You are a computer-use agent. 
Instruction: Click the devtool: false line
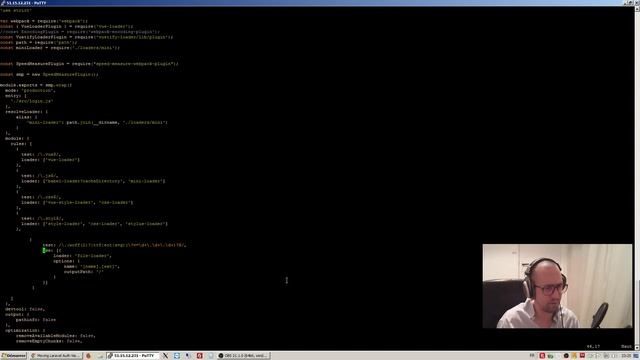pos(25,309)
